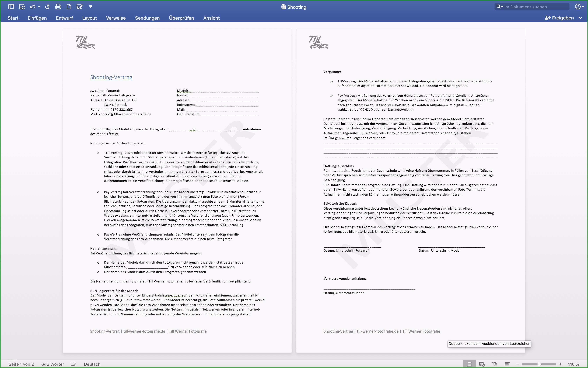Image resolution: width=588 pixels, height=368 pixels.
Task: Click the Till Werner logo on page two
Action: tap(319, 42)
